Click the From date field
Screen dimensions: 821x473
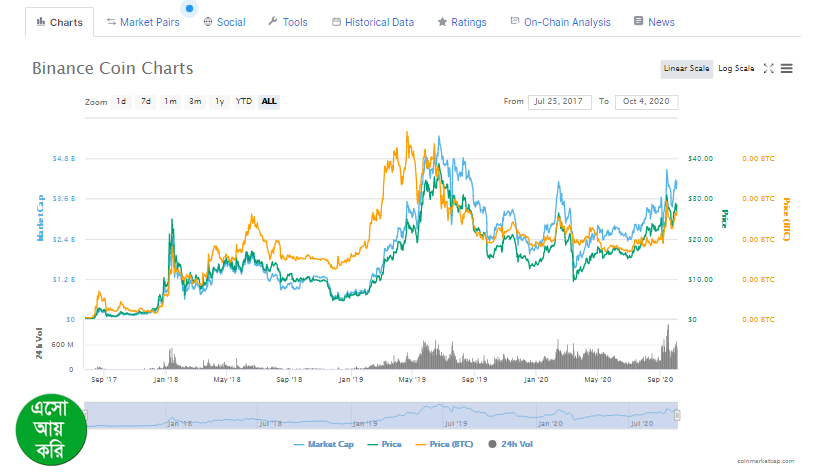[560, 101]
